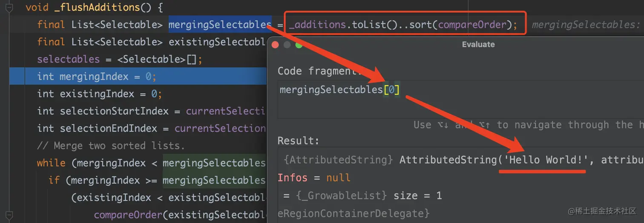Close the Evaluate dialog with red button
Screen dimensions: 644x223
click(x=275, y=45)
